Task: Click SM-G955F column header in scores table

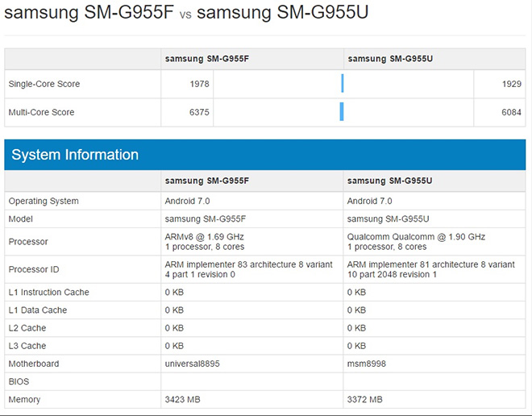Action: [207, 59]
